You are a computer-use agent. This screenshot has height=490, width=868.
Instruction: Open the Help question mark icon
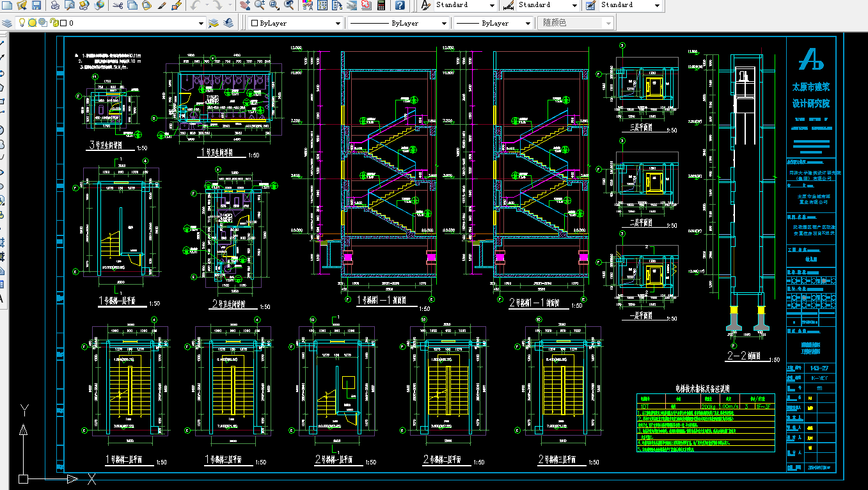(399, 5)
